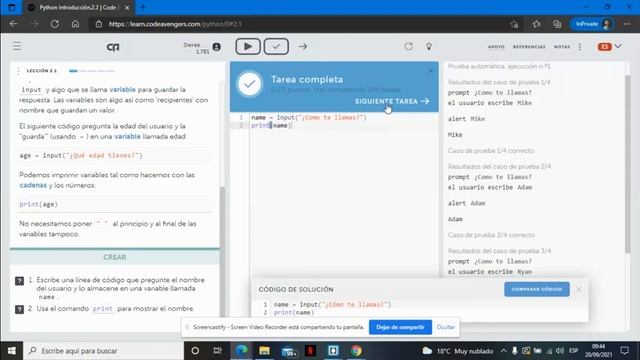Select the CREAR section header
Viewport: 640px width, 360px height.
point(115,257)
